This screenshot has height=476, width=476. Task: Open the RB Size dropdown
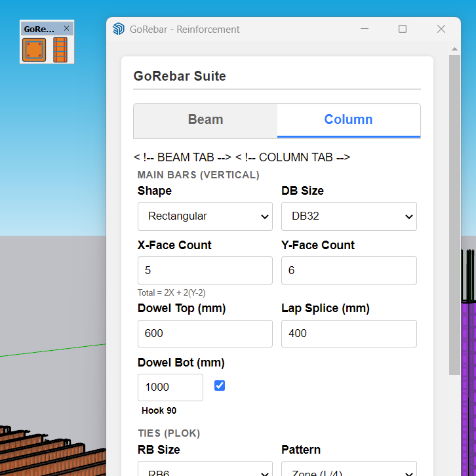click(205, 469)
